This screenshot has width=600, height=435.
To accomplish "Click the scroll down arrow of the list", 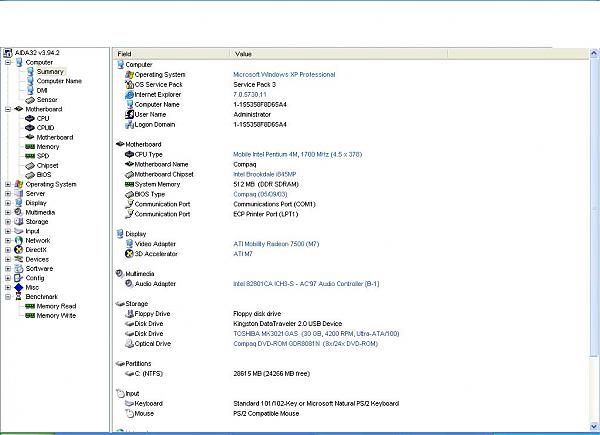I will (594, 426).
